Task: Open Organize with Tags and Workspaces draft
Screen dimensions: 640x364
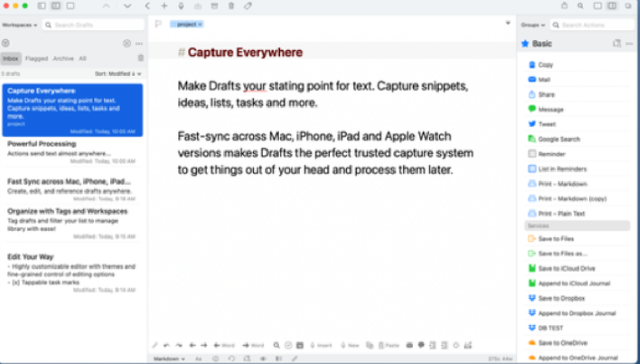Action: pyautogui.click(x=72, y=224)
